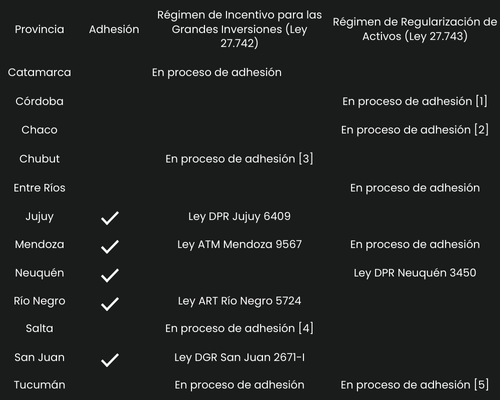Screen dimensions: 500x400
Task: Click the Catamarca province cell
Action: click(39, 72)
